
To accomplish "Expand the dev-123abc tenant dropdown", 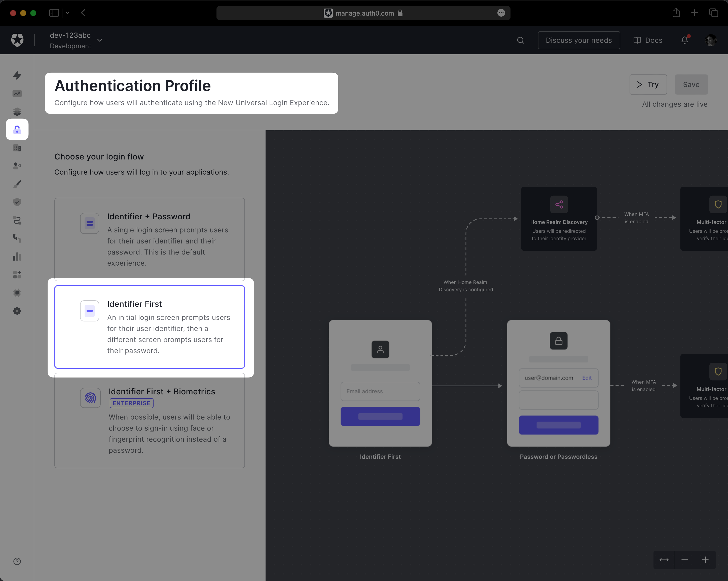I will tap(100, 40).
